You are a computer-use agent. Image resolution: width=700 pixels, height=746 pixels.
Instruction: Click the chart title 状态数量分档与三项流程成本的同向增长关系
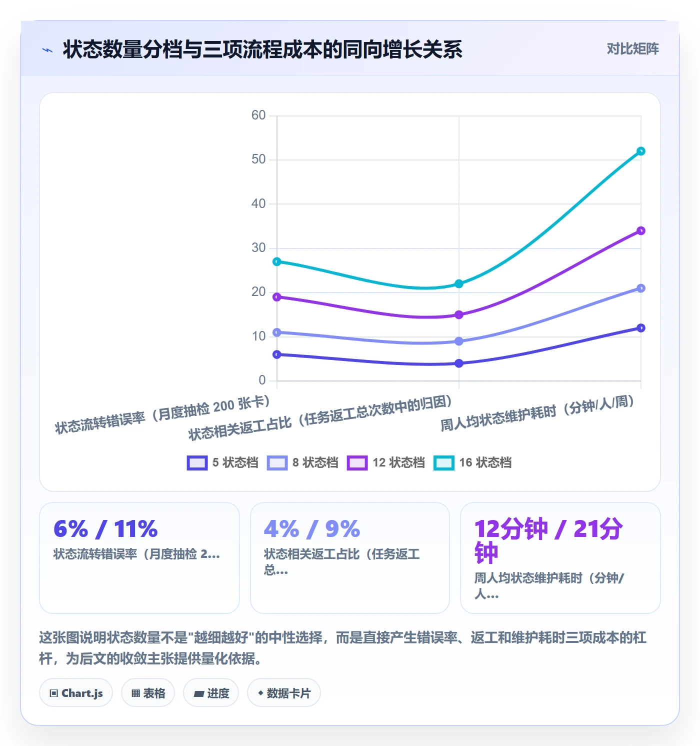262,49
